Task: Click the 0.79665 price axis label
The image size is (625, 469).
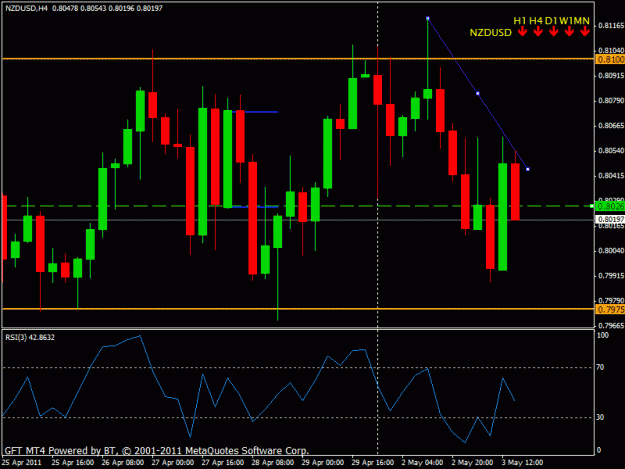Action: coord(611,326)
